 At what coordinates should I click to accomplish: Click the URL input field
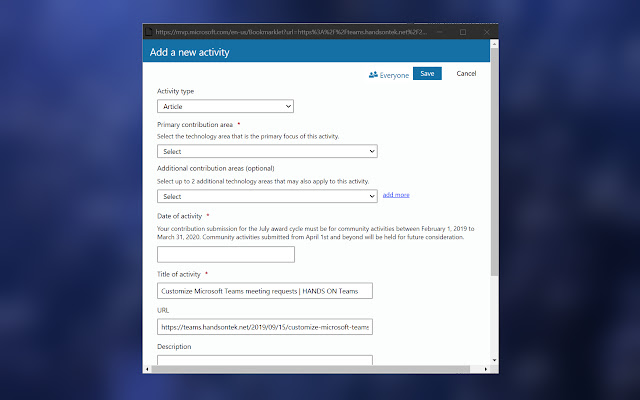265,327
